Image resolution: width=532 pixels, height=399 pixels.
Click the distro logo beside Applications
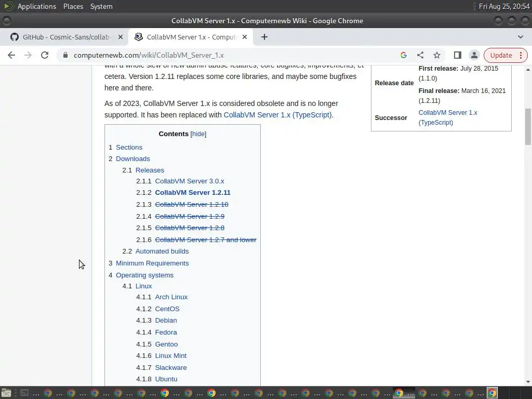(x=8, y=6)
